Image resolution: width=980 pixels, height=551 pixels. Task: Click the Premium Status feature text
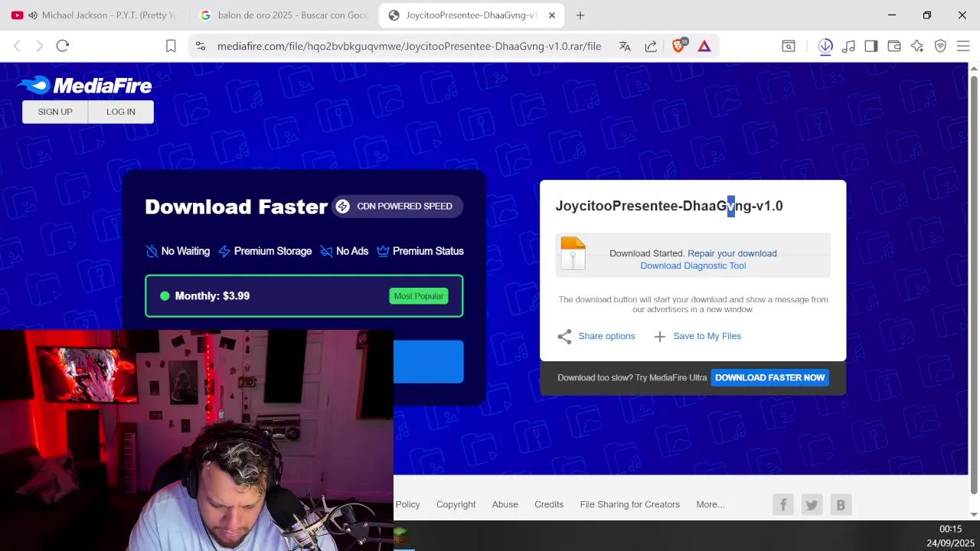[428, 251]
